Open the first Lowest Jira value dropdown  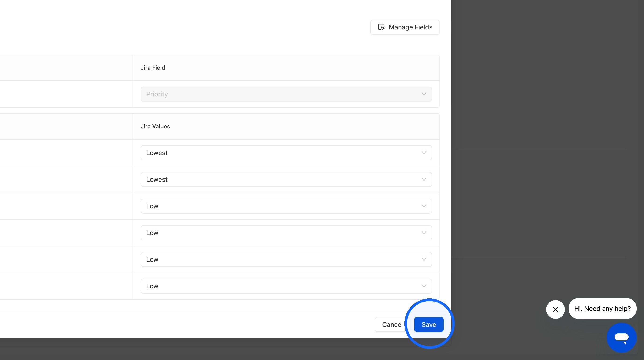pyautogui.click(x=286, y=153)
